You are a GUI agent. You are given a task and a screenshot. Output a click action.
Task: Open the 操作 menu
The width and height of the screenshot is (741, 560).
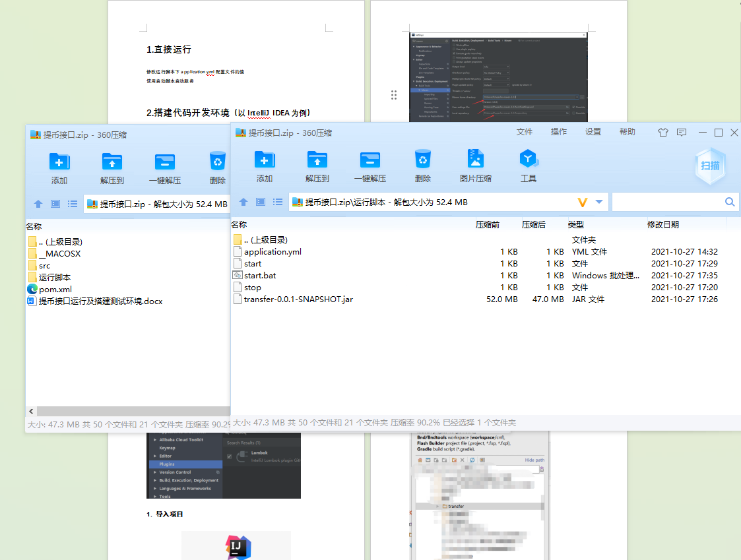[x=559, y=132]
